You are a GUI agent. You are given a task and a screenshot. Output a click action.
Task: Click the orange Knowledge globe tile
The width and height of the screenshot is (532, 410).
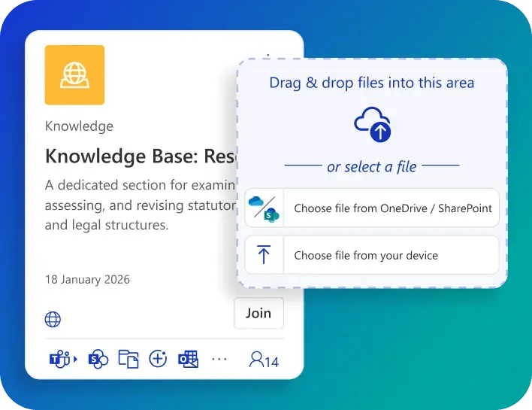point(74,74)
